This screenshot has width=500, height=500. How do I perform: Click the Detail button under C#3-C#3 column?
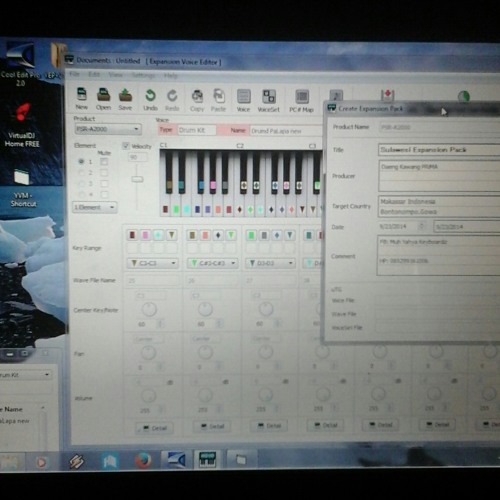(x=212, y=426)
